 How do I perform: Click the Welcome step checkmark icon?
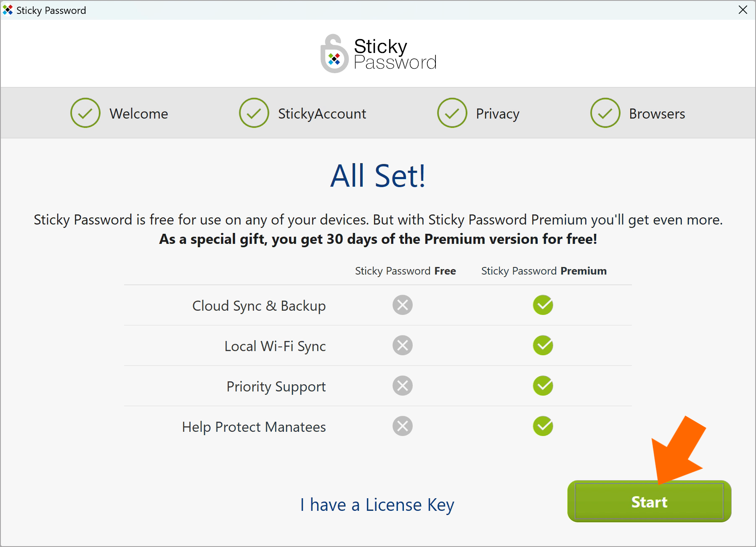[85, 113]
